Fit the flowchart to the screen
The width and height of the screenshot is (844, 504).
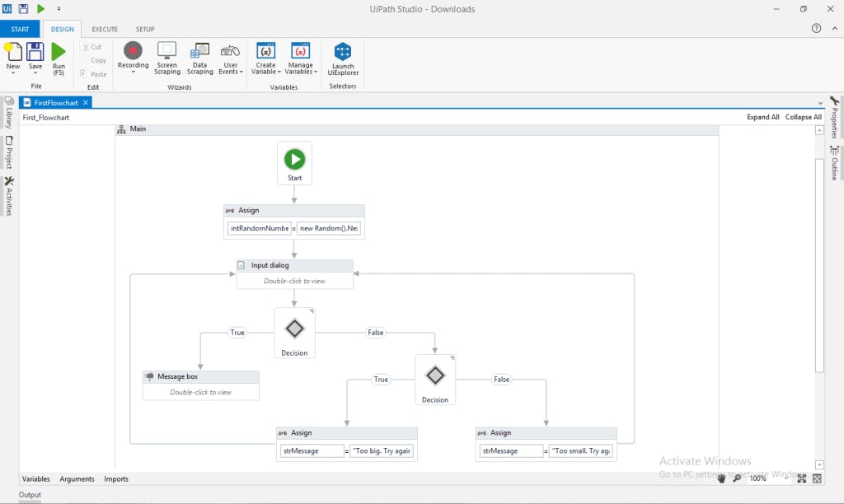(801, 478)
